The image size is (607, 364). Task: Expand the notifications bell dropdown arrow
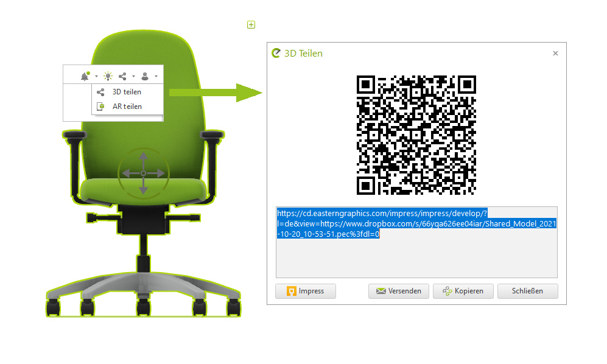(96, 77)
